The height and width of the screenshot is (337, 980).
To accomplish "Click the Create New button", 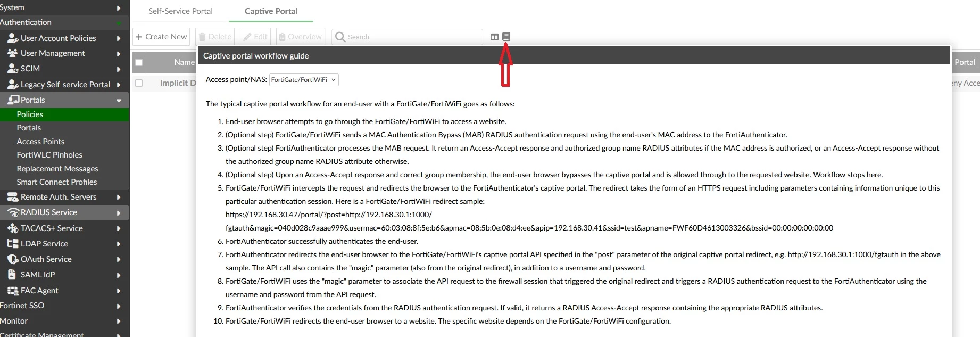I will 162,37.
